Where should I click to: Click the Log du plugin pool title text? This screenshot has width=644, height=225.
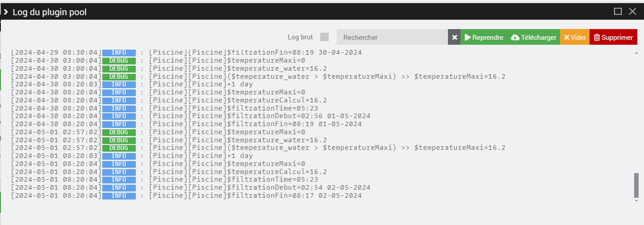(x=50, y=12)
